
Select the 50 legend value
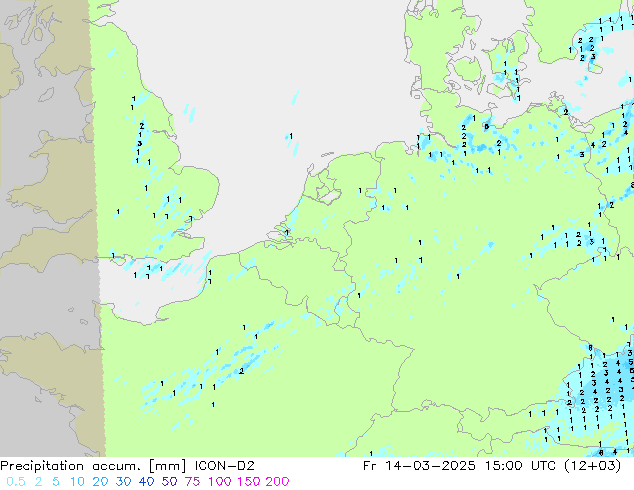coord(169,482)
